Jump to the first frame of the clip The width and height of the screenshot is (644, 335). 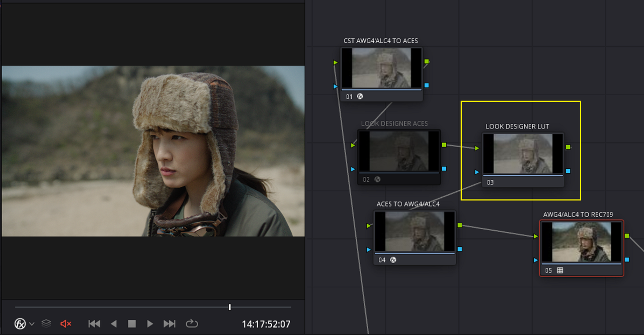94,323
